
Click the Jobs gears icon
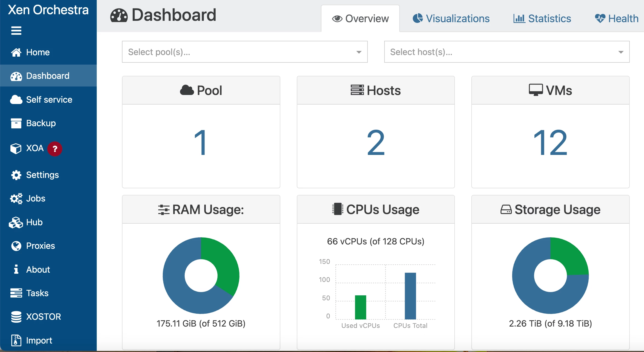(16, 198)
